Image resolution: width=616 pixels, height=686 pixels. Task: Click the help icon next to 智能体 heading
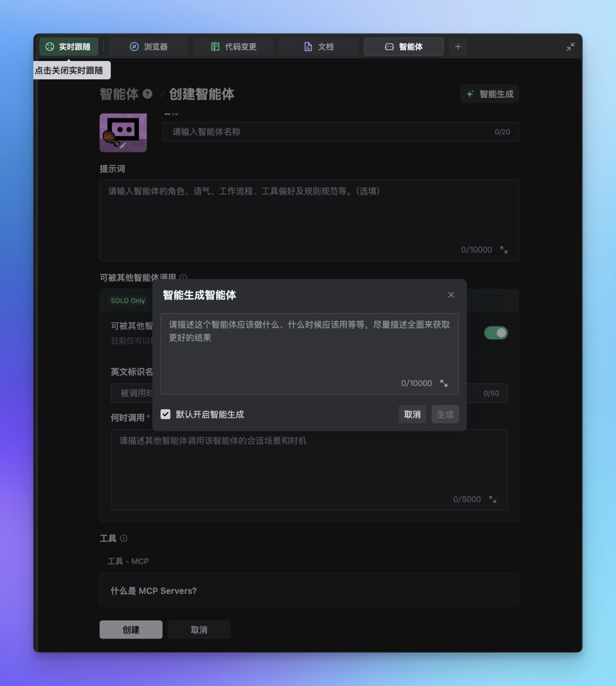coord(148,94)
